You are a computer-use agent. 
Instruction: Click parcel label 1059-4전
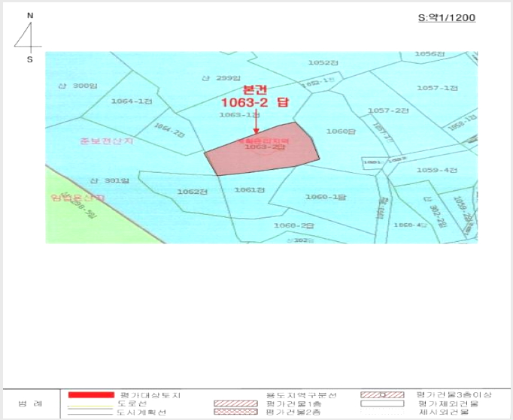click(437, 170)
